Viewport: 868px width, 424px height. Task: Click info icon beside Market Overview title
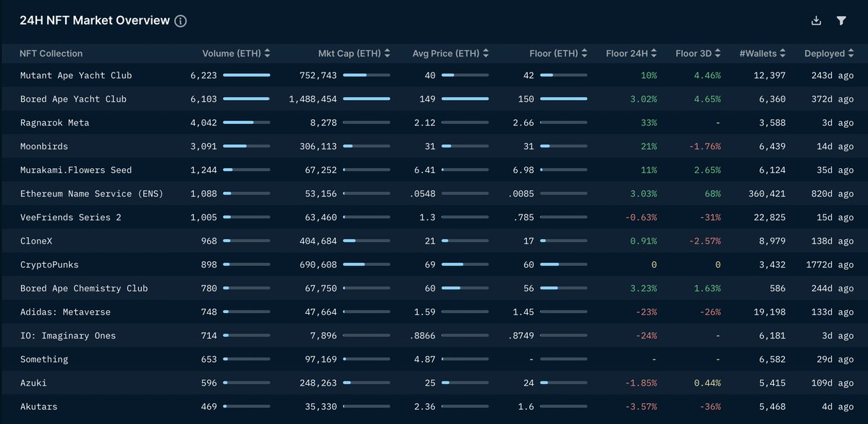point(181,21)
